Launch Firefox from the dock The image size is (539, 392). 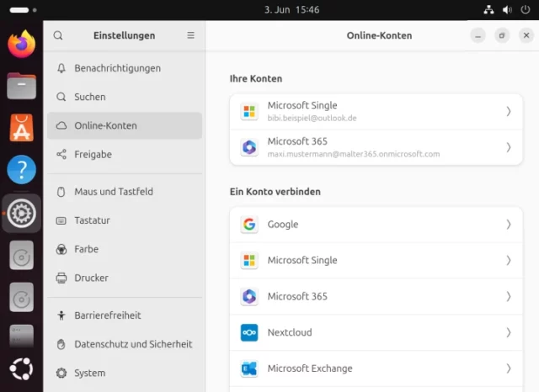coord(21,44)
